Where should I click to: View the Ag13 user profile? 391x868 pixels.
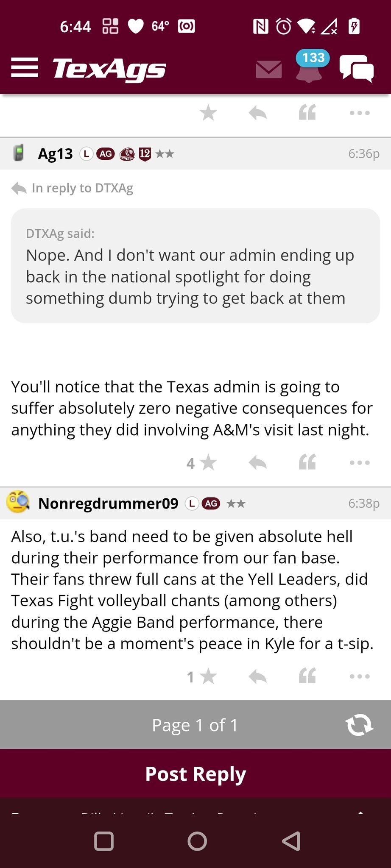tap(55, 153)
